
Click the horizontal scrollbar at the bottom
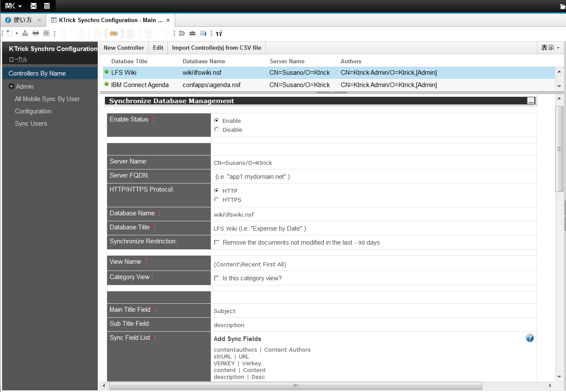pos(295,386)
